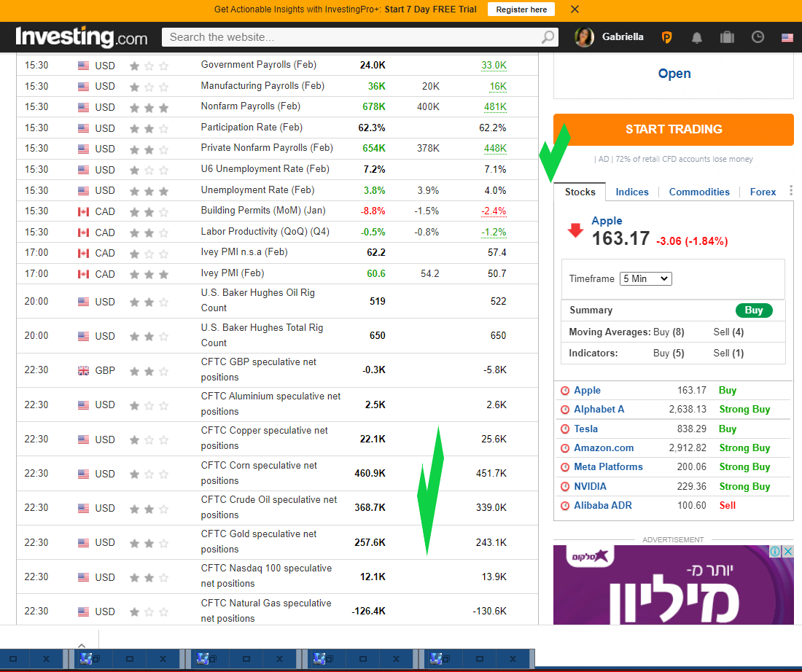Open Tesla stock link
The image size is (802, 672).
585,429
